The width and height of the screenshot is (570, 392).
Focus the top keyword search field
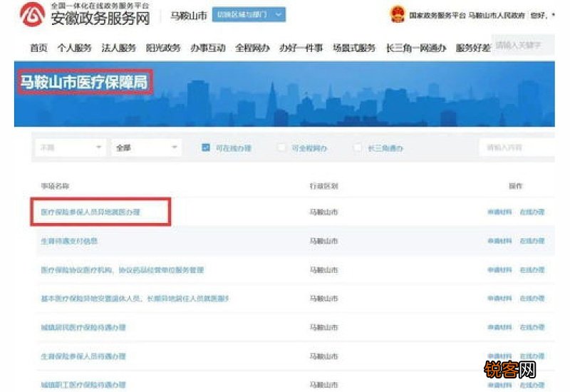point(523,45)
